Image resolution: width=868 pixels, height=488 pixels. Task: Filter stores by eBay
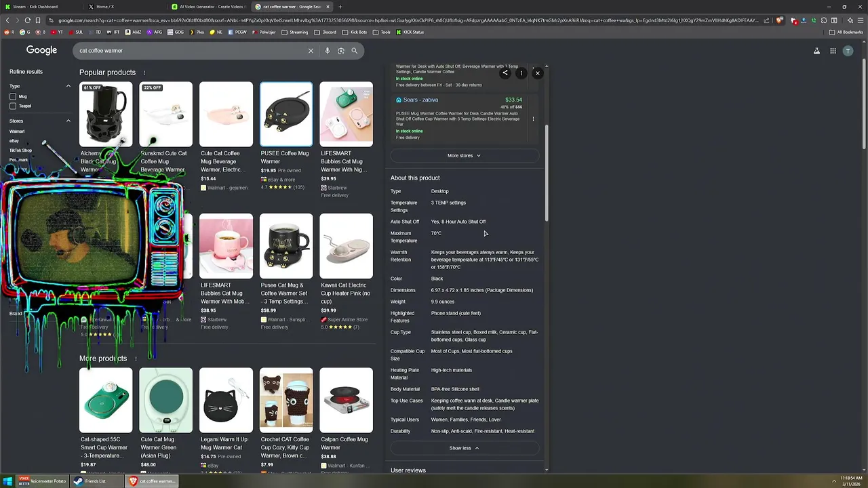pos(14,141)
